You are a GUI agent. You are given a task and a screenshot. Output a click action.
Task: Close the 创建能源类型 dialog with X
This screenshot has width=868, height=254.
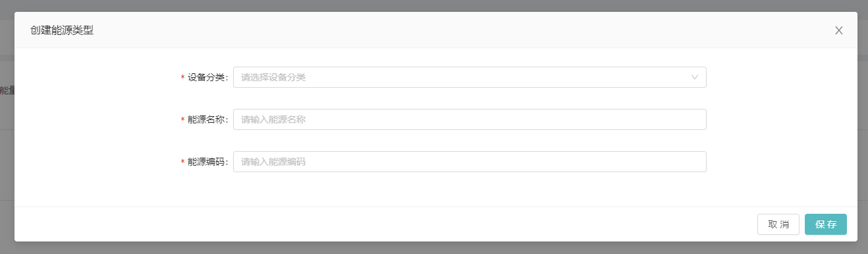838,30
